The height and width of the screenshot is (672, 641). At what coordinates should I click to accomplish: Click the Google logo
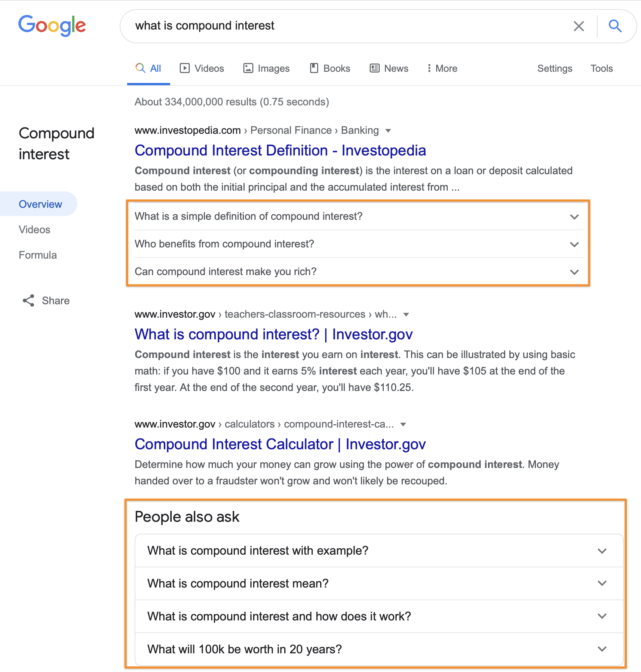pos(52,25)
